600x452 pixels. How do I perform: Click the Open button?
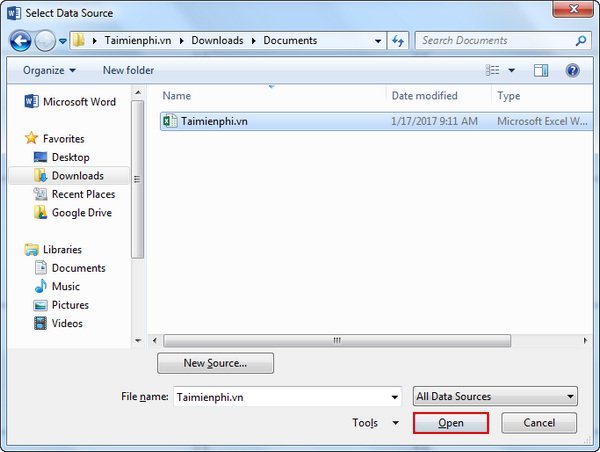tap(451, 423)
